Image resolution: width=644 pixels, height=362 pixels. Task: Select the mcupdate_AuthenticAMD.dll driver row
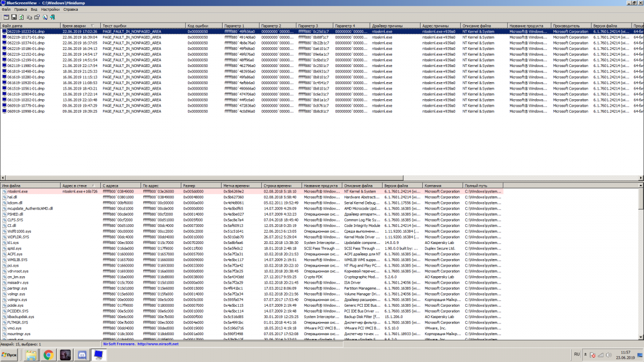coord(252,209)
